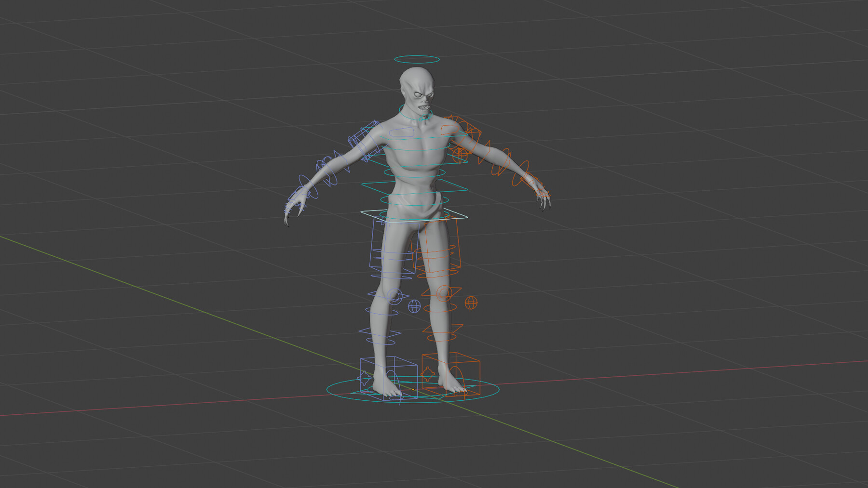The height and width of the screenshot is (488, 868).
Task: Select the orange foot IK box control
Action: 450,374
